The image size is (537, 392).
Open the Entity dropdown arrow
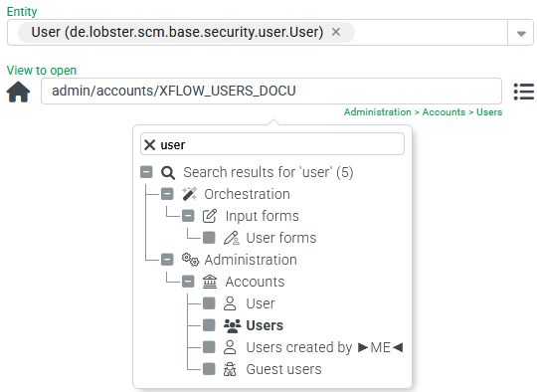521,33
